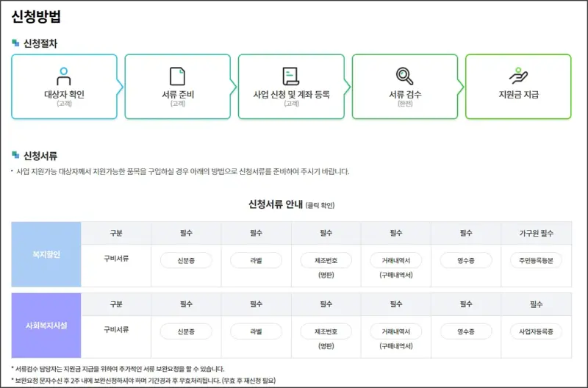Click (명판) text in 복지할인 row
Screen dimensions: 588x388
click(326, 275)
